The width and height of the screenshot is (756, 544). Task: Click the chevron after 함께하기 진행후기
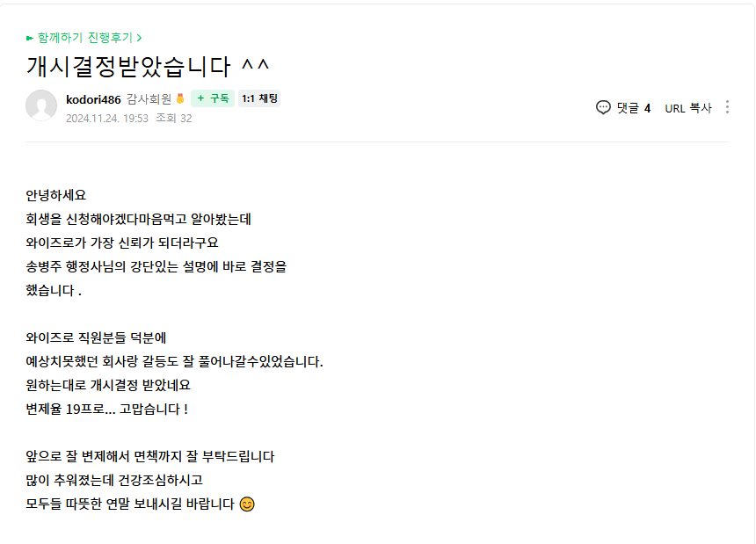[140, 38]
